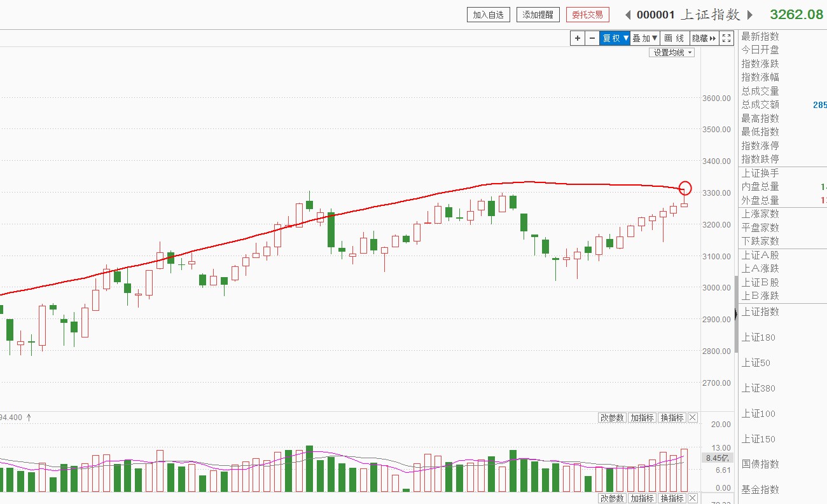Collapse the right side panel with the arrow handle
Screen dimensions: 827x504
click(x=736, y=313)
